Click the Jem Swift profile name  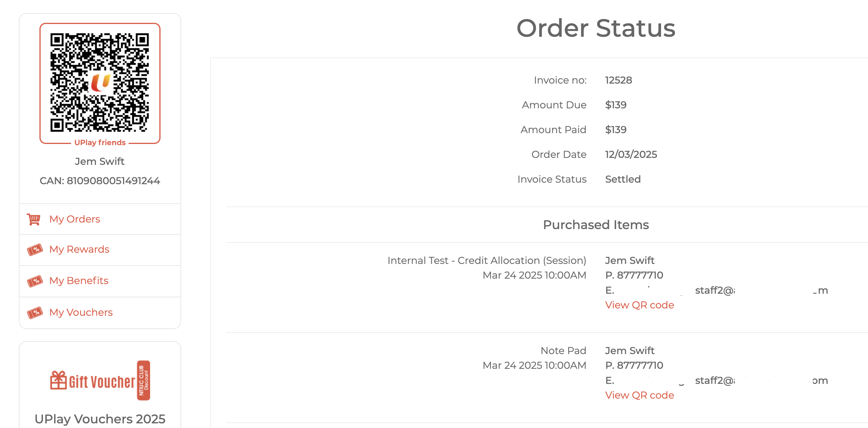coord(100,161)
